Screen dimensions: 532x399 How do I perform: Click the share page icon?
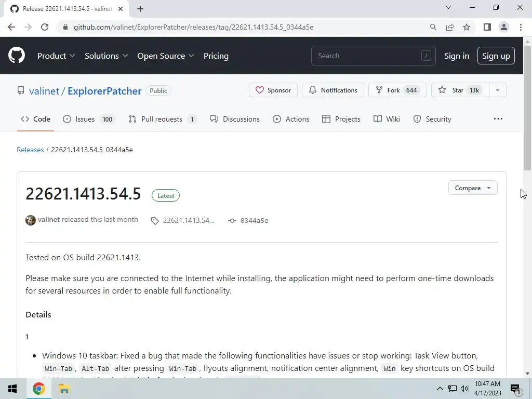point(450,27)
